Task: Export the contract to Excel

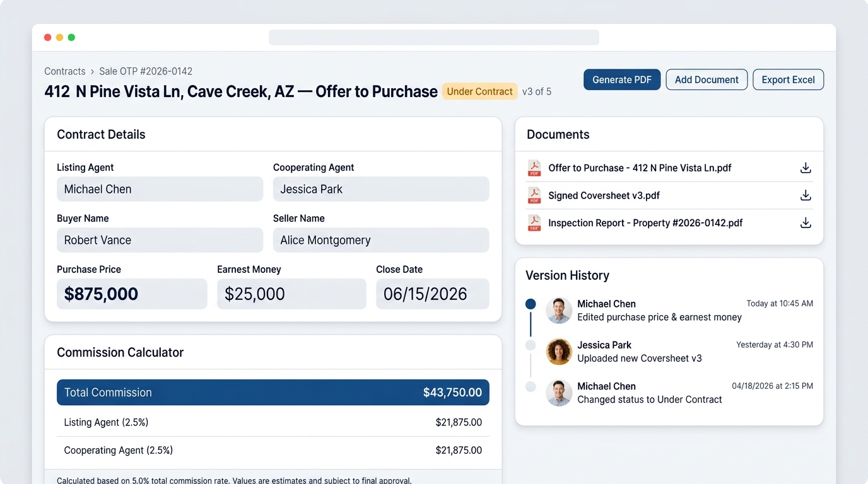Action: tap(788, 79)
